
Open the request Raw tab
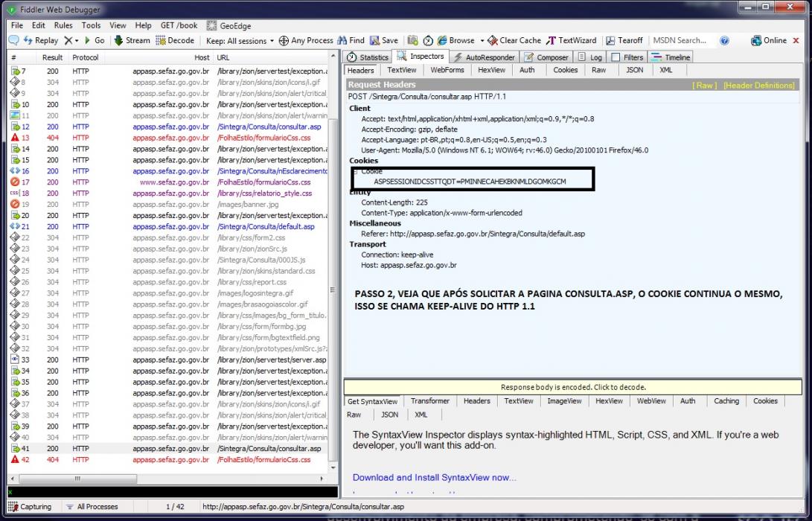pyautogui.click(x=598, y=70)
